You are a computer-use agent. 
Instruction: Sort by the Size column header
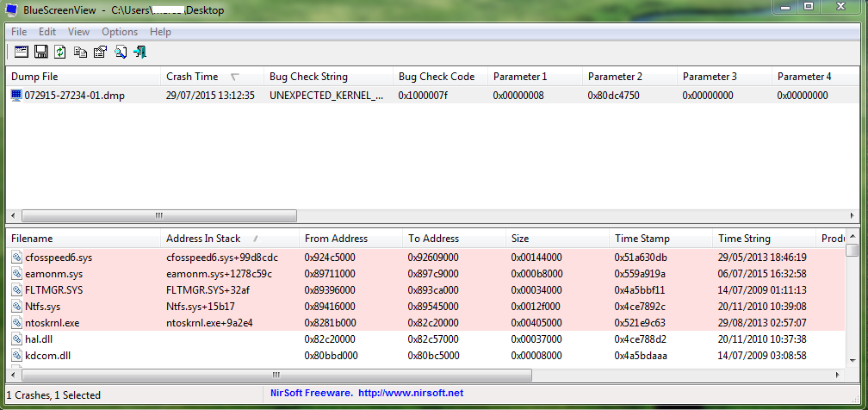click(x=557, y=239)
